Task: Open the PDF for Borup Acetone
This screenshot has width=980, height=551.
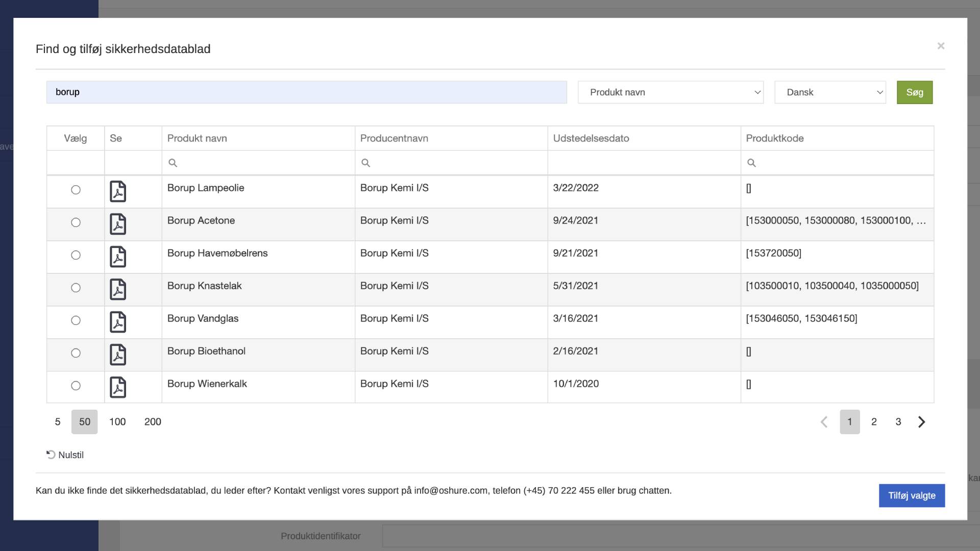Action: point(118,224)
